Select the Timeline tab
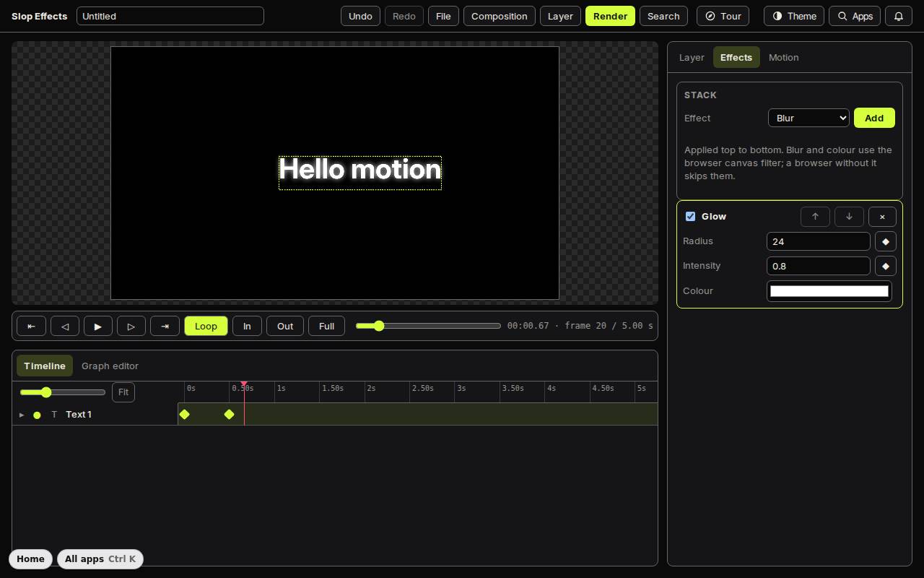 coord(45,366)
